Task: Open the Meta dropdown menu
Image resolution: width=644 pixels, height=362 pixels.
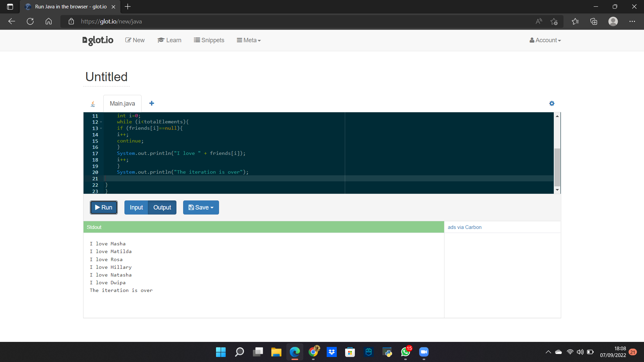Action: (x=249, y=40)
